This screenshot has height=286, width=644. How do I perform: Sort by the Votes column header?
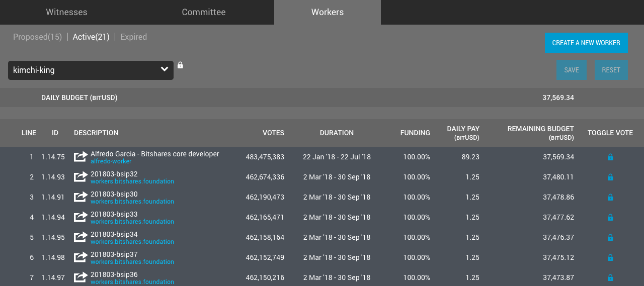coord(273,133)
